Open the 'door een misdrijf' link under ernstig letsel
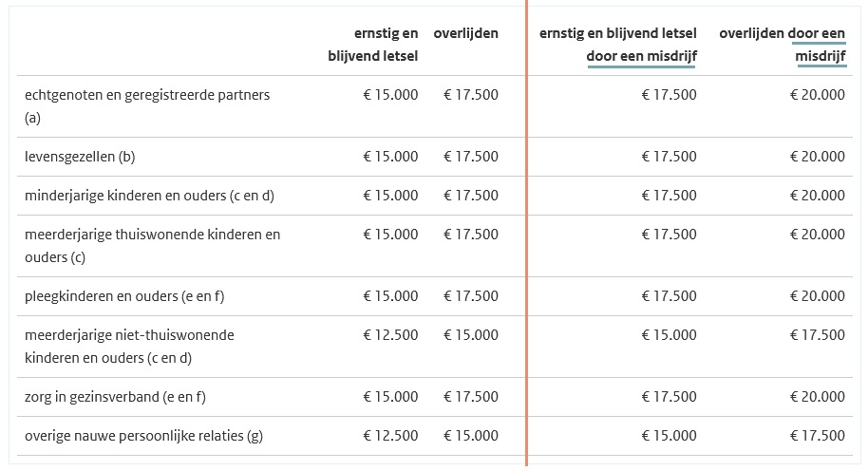This screenshot has height=471, width=868. pyautogui.click(x=641, y=56)
